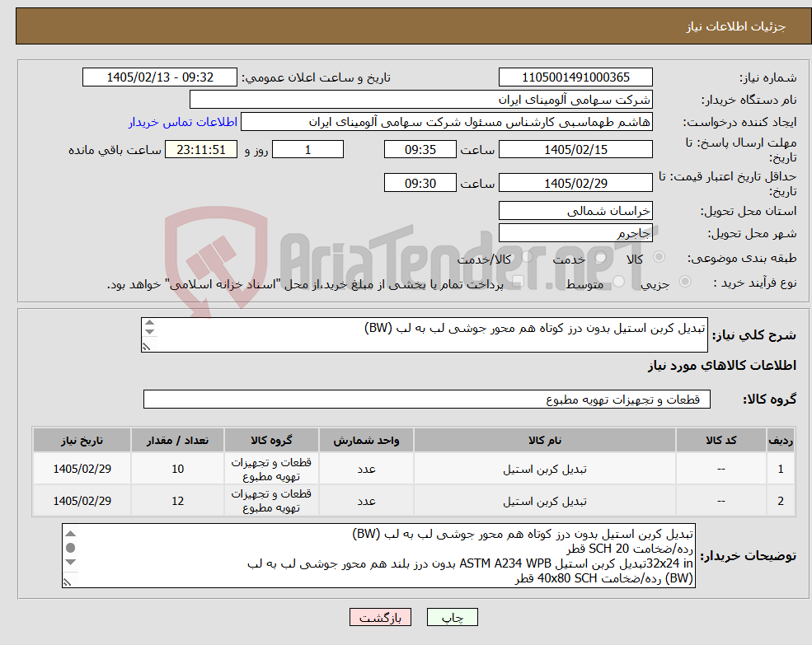
Task: Click row 2 unit cell عدد
Action: (366, 501)
